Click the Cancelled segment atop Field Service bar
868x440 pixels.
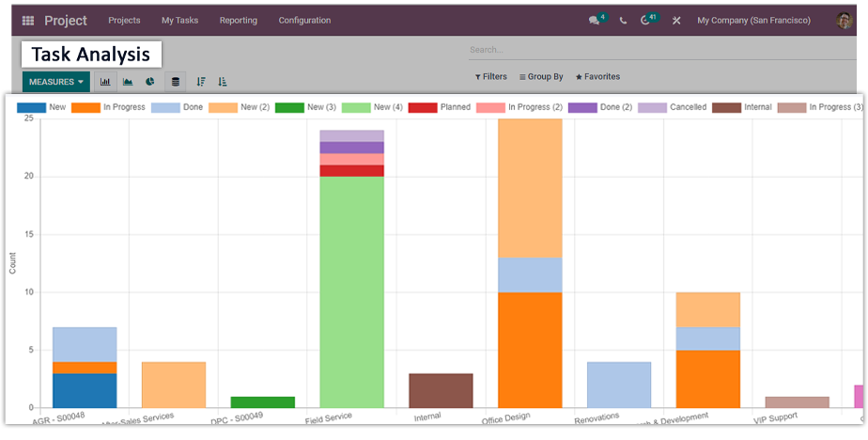[x=352, y=135]
